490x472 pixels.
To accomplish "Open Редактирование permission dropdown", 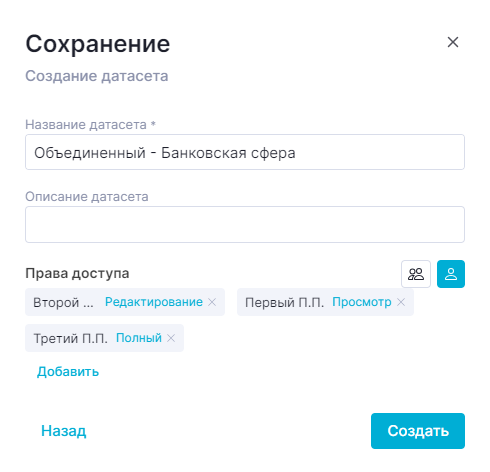I will coord(154,302).
